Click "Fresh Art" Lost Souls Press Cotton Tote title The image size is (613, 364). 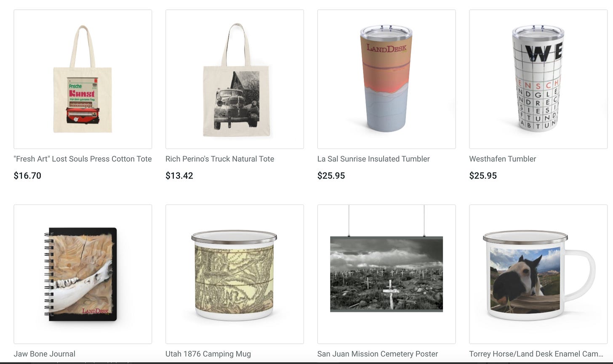click(x=83, y=159)
